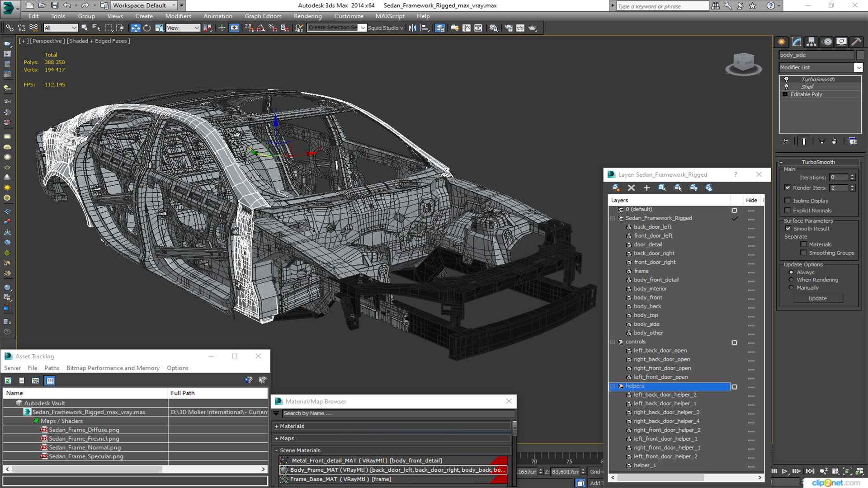This screenshot has width=868, height=488.
Task: Open the Modifiers menu
Action: pyautogui.click(x=178, y=16)
